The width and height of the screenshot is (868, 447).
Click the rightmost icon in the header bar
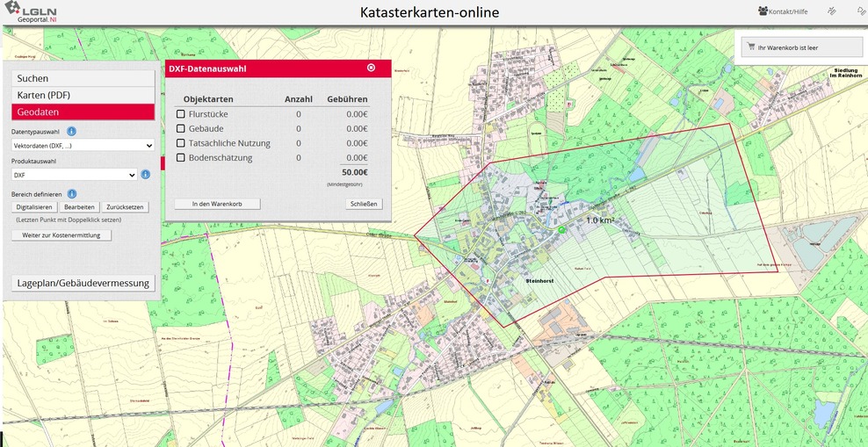point(860,11)
